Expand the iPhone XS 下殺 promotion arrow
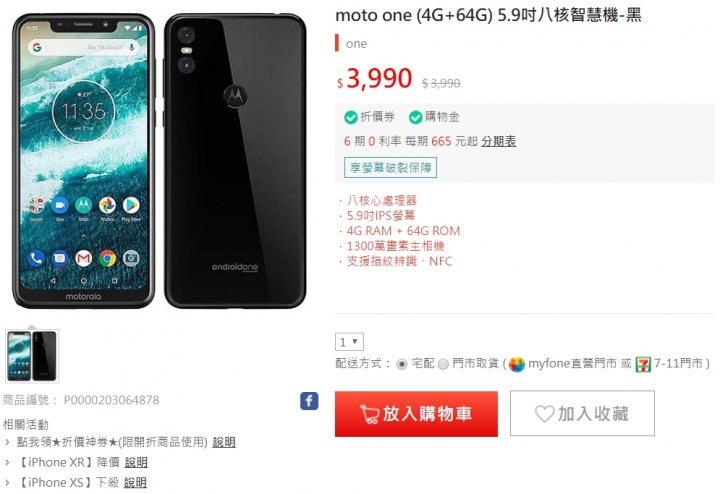Screen dimensions: 720x494 click(x=7, y=483)
